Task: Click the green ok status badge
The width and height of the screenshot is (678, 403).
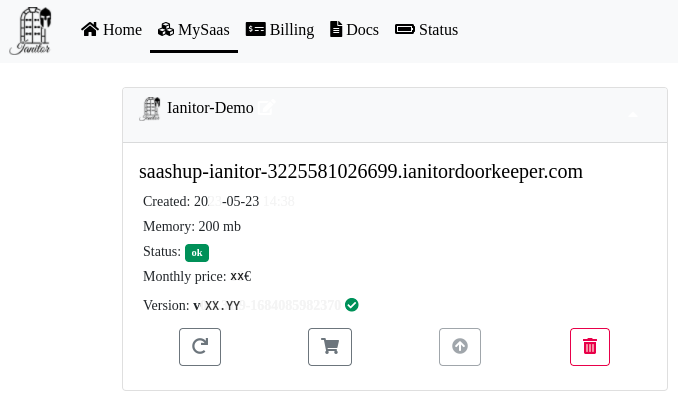Action: tap(197, 252)
